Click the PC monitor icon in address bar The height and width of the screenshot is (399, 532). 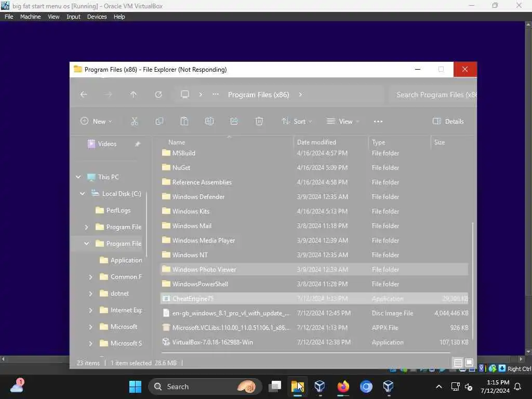(185, 95)
